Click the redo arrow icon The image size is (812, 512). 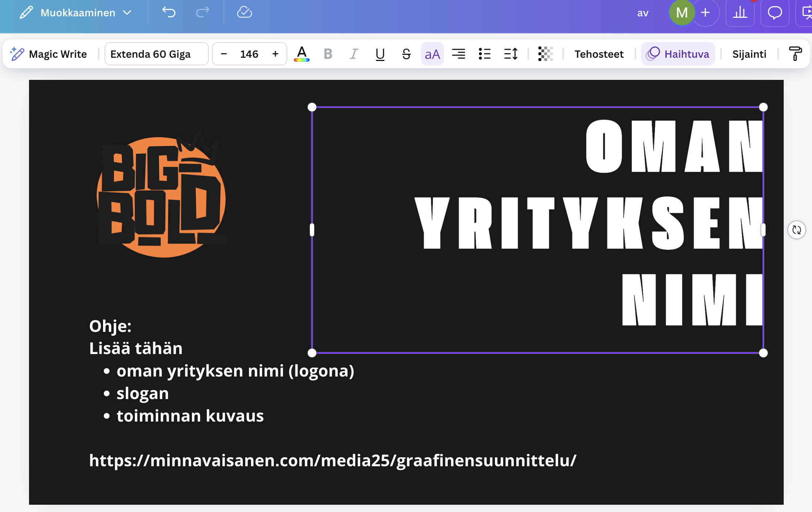pos(202,13)
